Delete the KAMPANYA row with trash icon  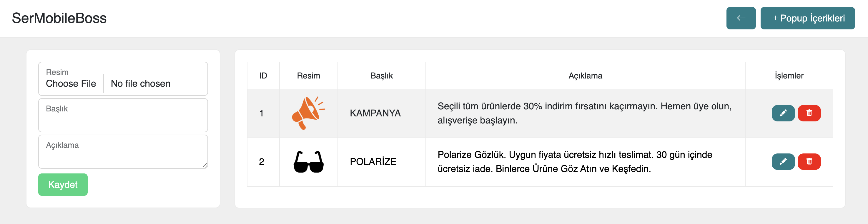[x=809, y=113]
